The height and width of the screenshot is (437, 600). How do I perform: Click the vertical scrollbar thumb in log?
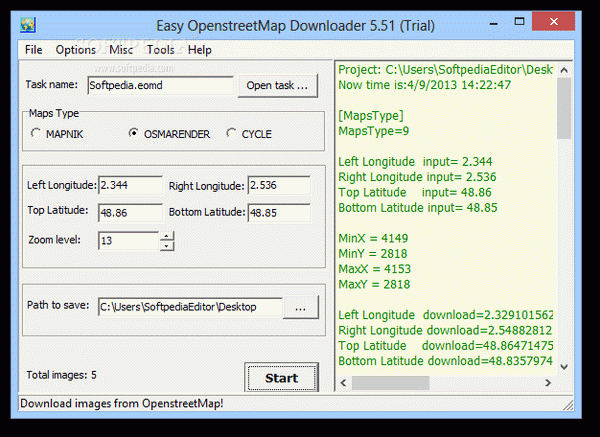(x=564, y=108)
